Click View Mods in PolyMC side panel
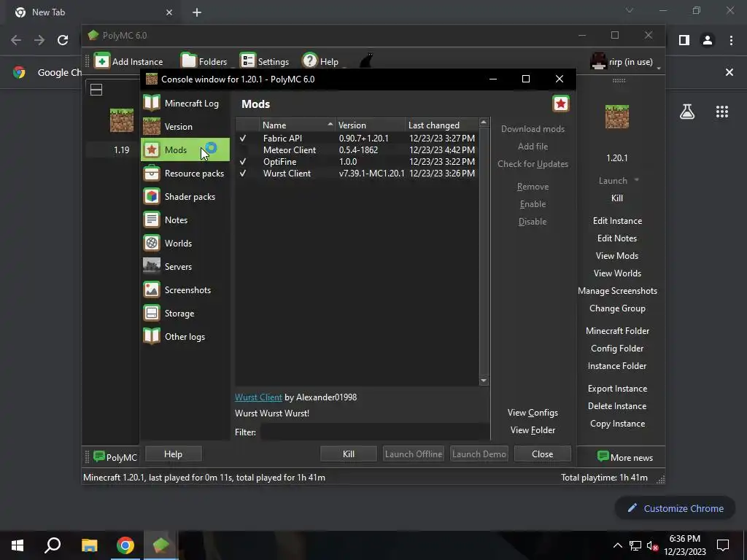Screen dimensions: 747x560 point(617,256)
